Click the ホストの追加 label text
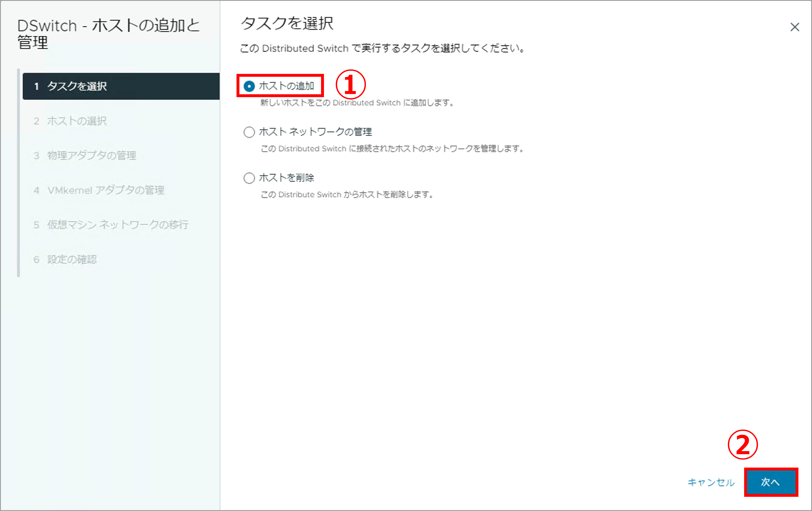Viewport: 812px width, 511px height. (x=286, y=86)
